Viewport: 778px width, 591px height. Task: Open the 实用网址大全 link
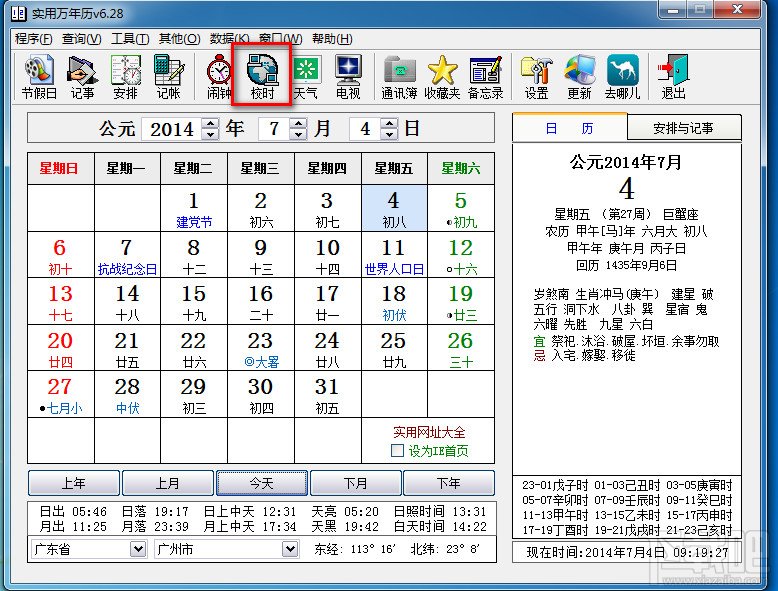tap(429, 432)
